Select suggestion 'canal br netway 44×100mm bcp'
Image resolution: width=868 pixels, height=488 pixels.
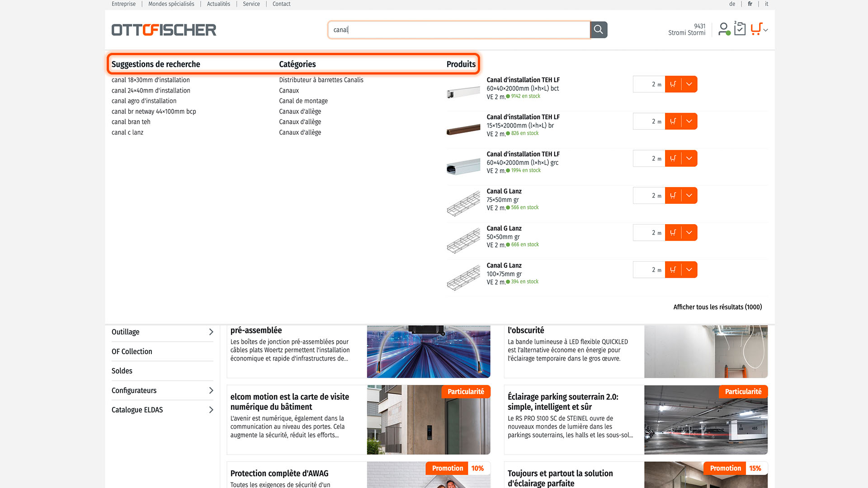tap(154, 111)
